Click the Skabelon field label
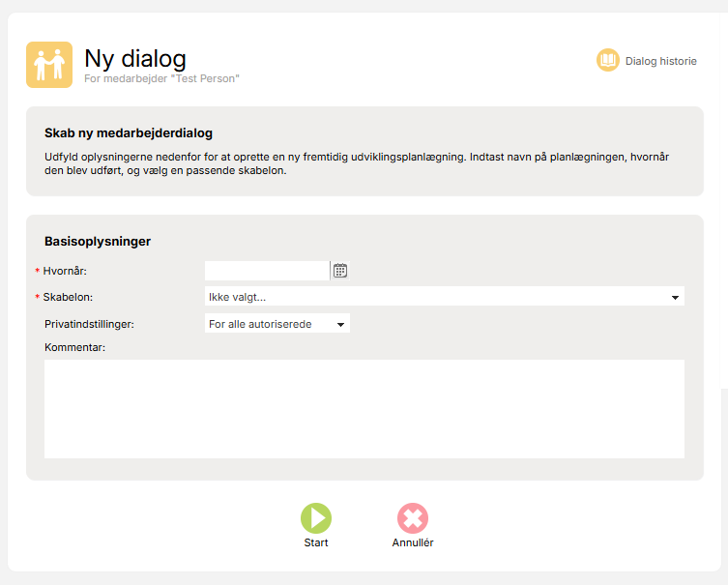Viewport: 728px width, 585px height. (x=68, y=297)
